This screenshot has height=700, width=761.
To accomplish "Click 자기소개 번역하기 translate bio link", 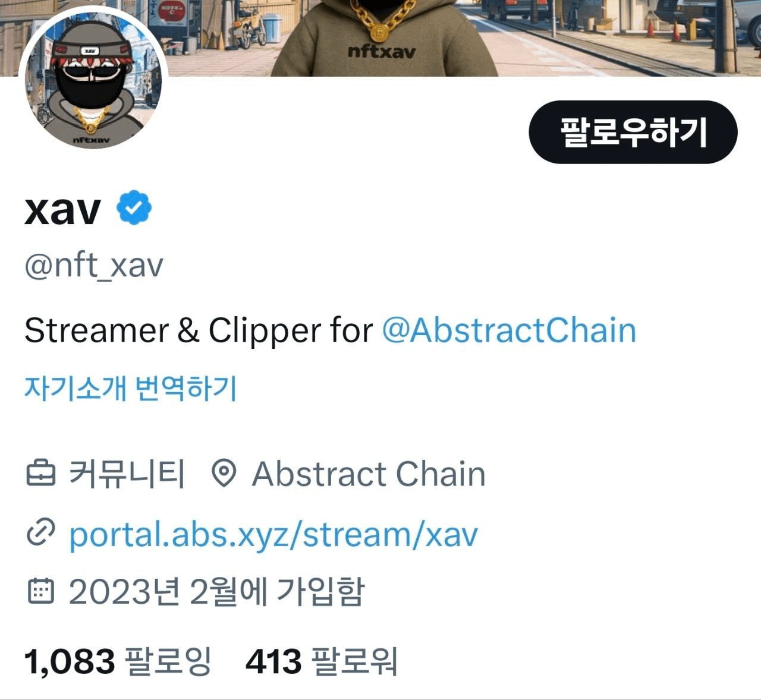I will pos(130,389).
